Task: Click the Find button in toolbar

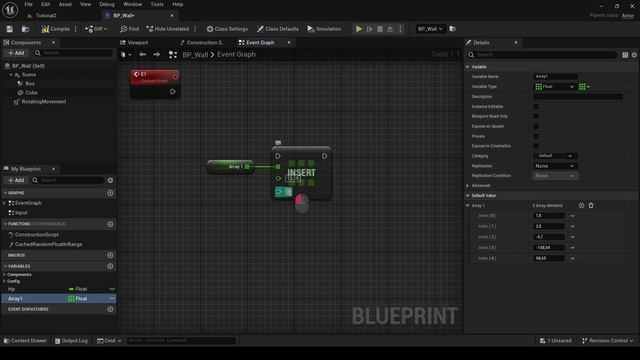Action: tap(129, 29)
